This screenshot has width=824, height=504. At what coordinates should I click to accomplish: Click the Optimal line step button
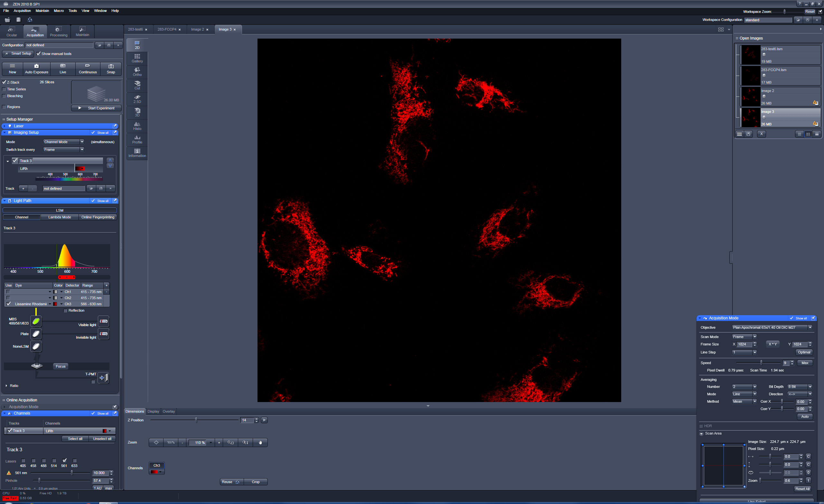(x=804, y=352)
